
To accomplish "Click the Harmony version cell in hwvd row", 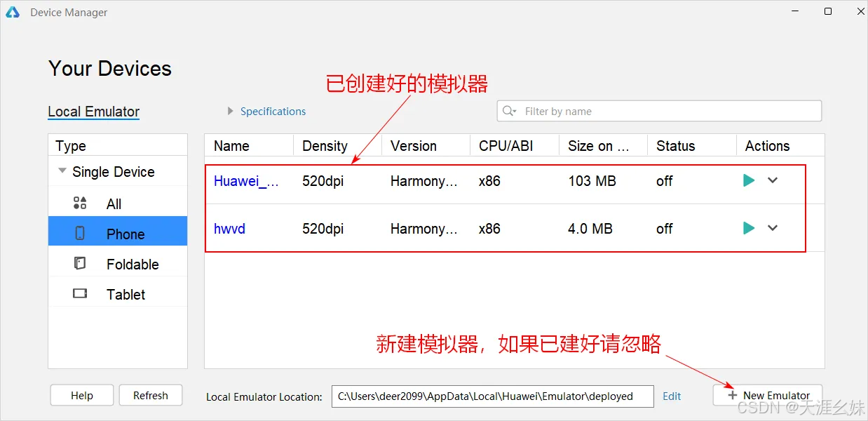I will pyautogui.click(x=424, y=229).
